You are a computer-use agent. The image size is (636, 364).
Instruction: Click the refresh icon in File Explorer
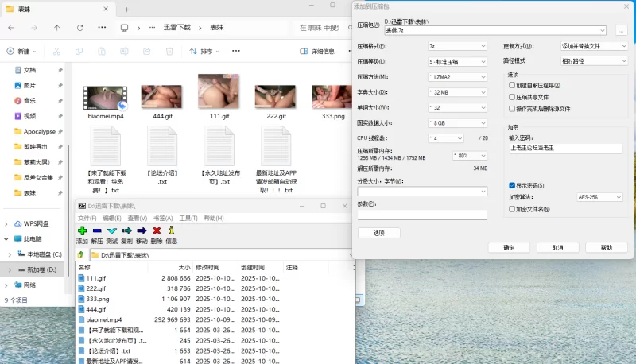79,27
